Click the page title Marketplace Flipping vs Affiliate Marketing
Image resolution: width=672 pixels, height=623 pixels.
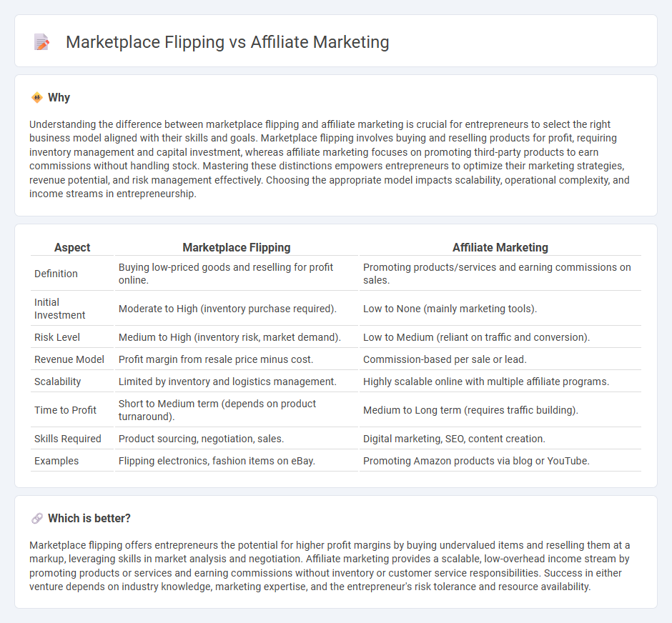(227, 42)
